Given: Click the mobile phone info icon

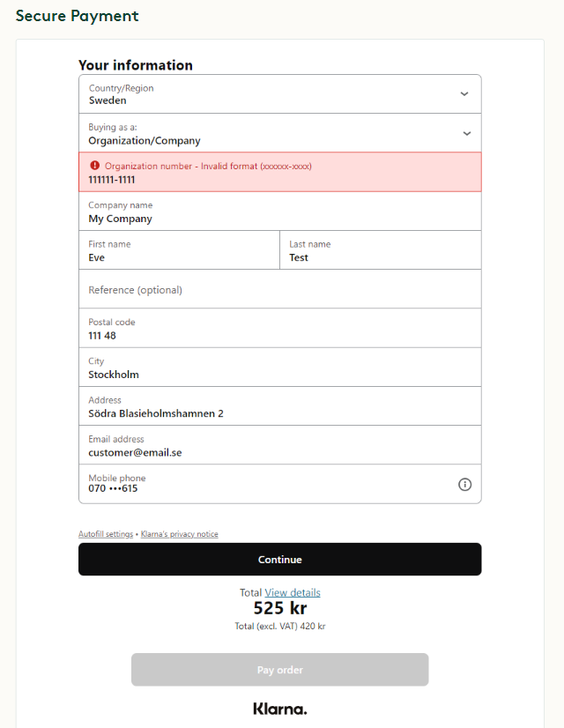Looking at the screenshot, I should pos(465,484).
